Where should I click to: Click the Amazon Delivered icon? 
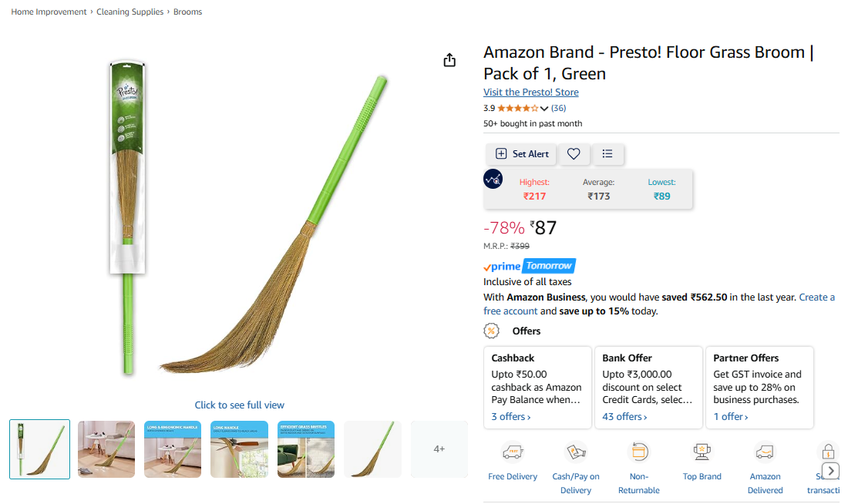click(765, 452)
